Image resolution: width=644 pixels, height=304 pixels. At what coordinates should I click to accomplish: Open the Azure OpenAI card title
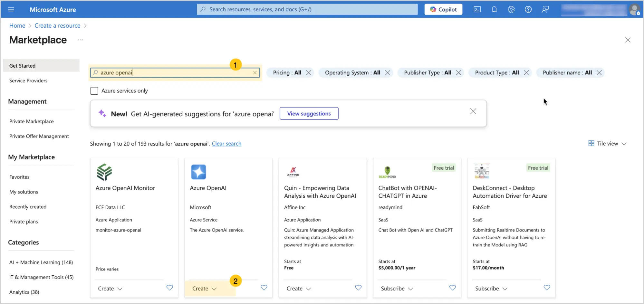click(x=208, y=188)
